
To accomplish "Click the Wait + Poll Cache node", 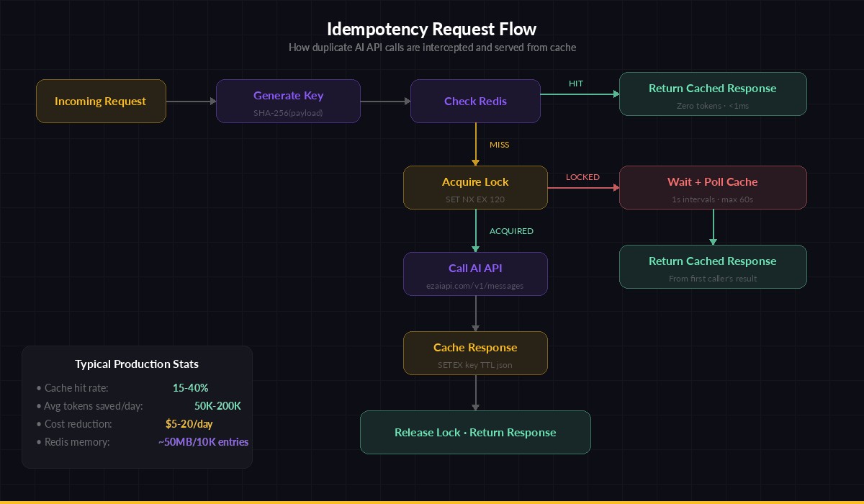I will point(713,187).
